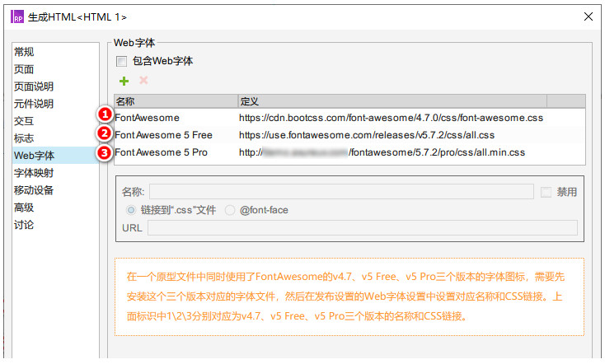The image size is (605, 364).
Task: Click the 定义 column header
Action: 392,101
